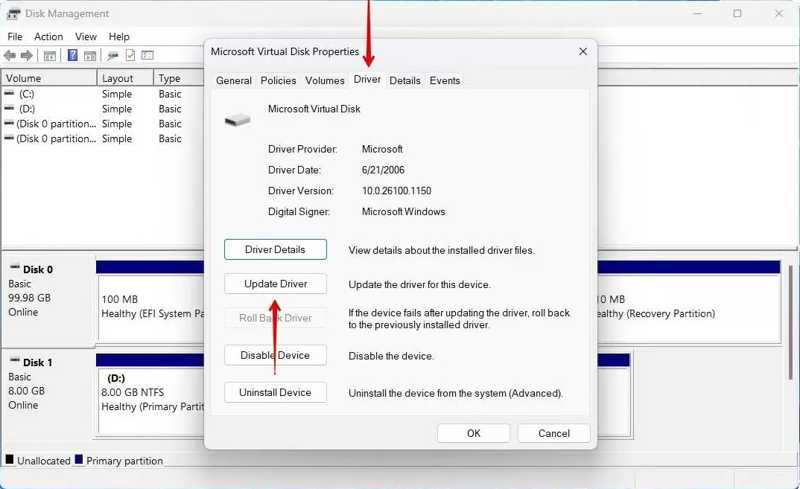Click the Update Driver button
The image size is (800, 489).
click(276, 284)
